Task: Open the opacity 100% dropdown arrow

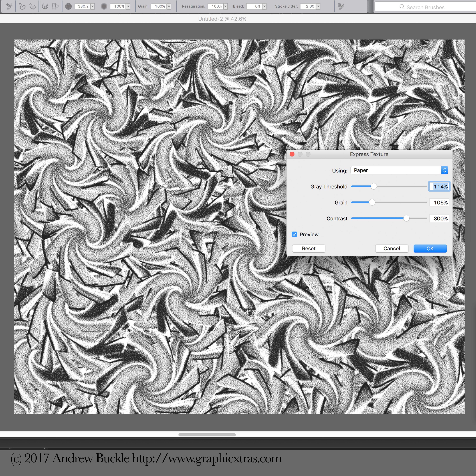Action: tap(128, 6)
